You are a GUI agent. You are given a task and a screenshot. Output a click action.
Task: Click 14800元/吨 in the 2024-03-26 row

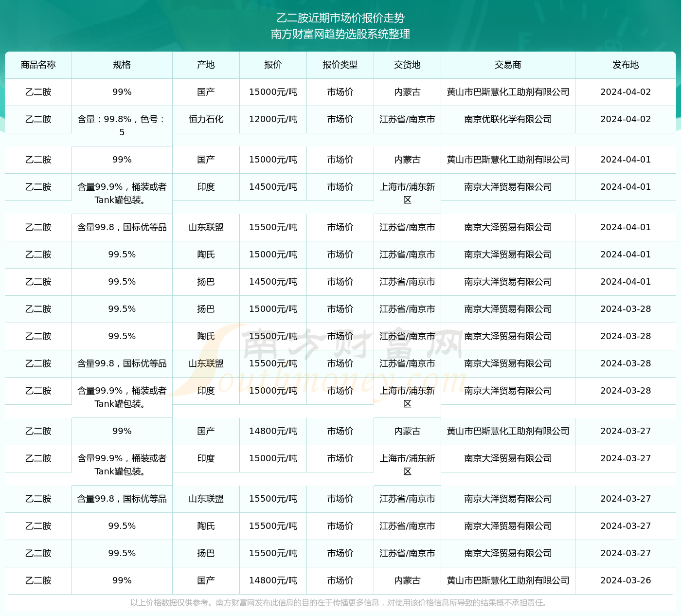point(273,580)
